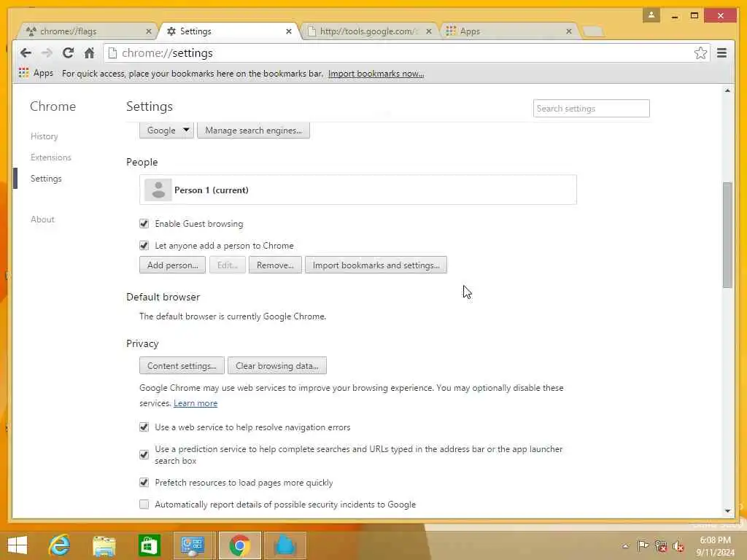Click the scrollbar up arrow
Screen dimensions: 747x560
[727, 90]
